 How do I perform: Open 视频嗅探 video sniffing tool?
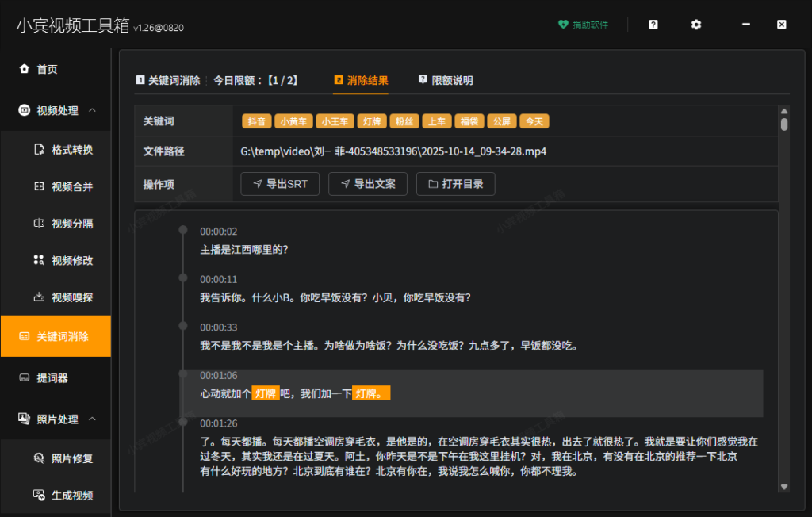71,298
